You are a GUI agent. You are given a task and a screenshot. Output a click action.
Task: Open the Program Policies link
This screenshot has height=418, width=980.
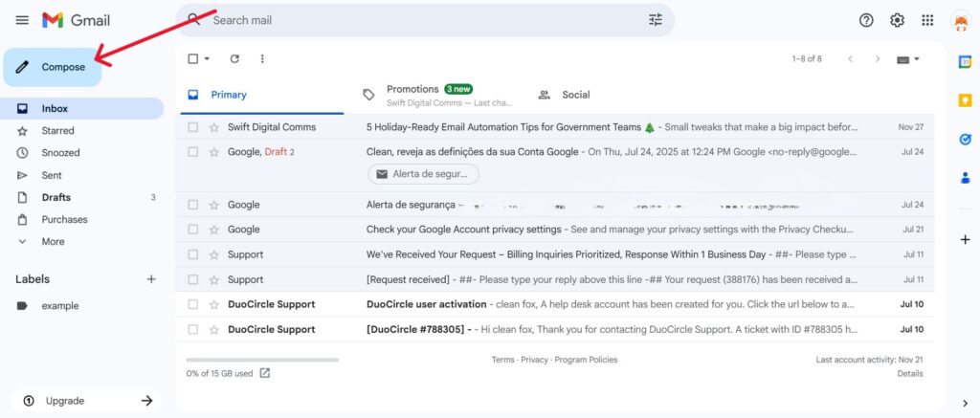click(x=587, y=360)
